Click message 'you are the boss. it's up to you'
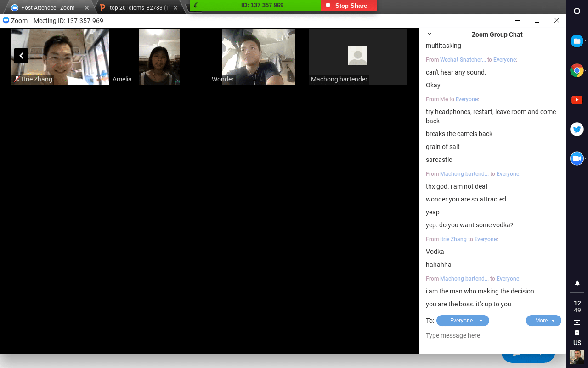The image size is (588, 368). pyautogui.click(x=469, y=304)
